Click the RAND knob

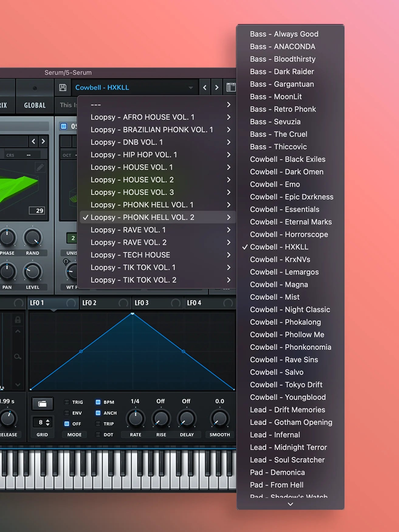[x=33, y=237]
